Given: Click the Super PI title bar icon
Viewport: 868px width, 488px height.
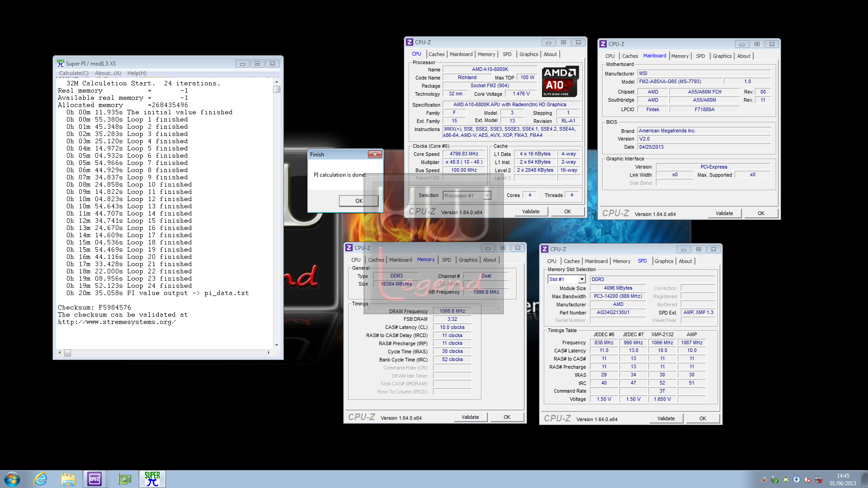Looking at the screenshot, I should (60, 63).
